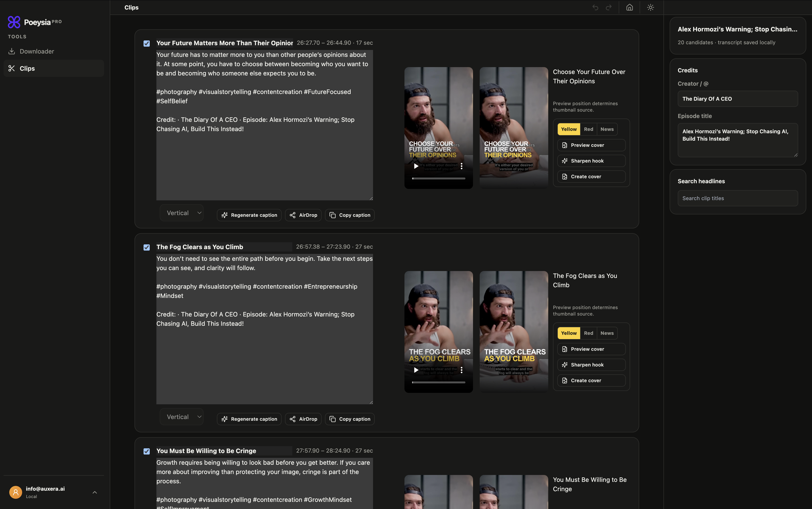Open Vertical dropdown for Fog Clears clip
The height and width of the screenshot is (509, 812).
pyautogui.click(x=182, y=417)
